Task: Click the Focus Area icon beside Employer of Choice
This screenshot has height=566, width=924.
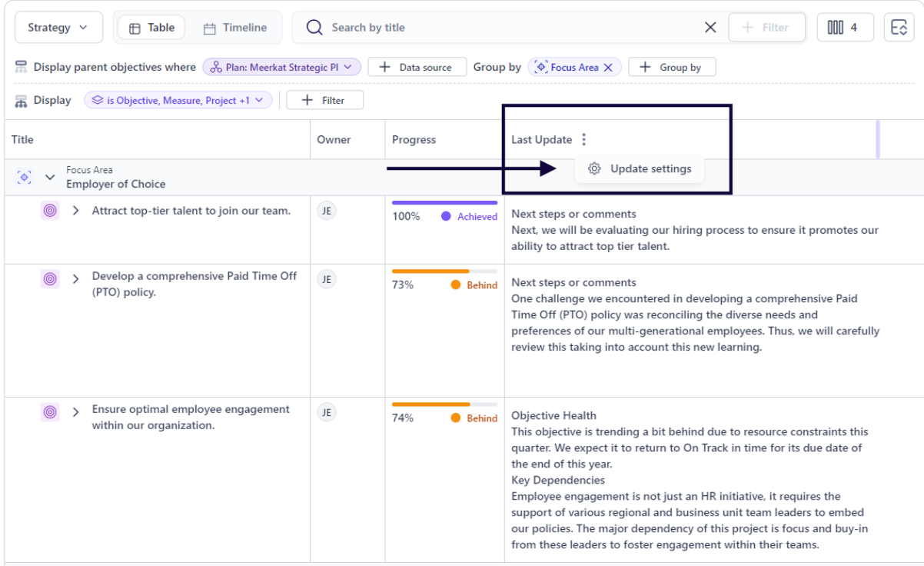Action: click(25, 178)
